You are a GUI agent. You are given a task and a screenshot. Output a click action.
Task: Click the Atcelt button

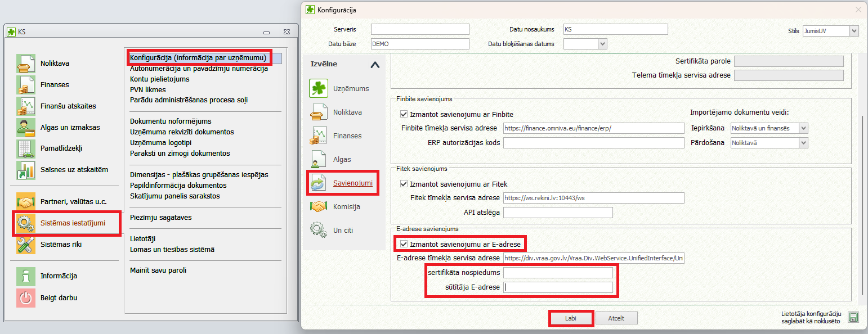pos(616,318)
